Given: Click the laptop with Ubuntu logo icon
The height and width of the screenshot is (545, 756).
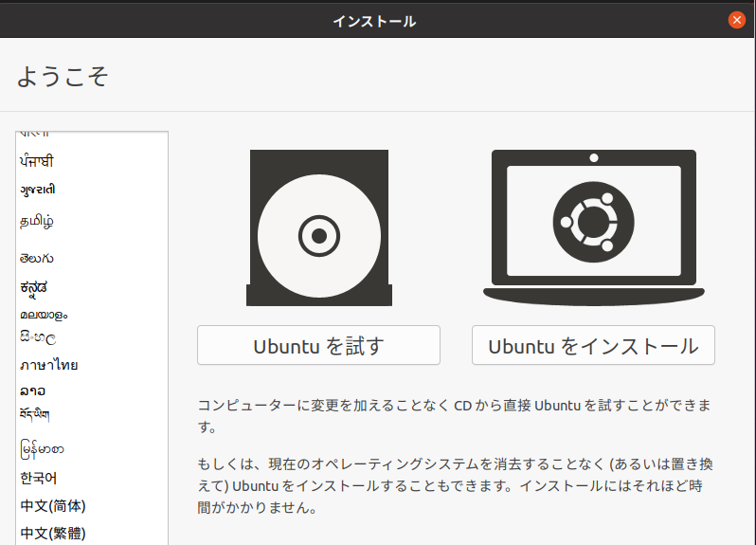Looking at the screenshot, I should click(x=593, y=227).
